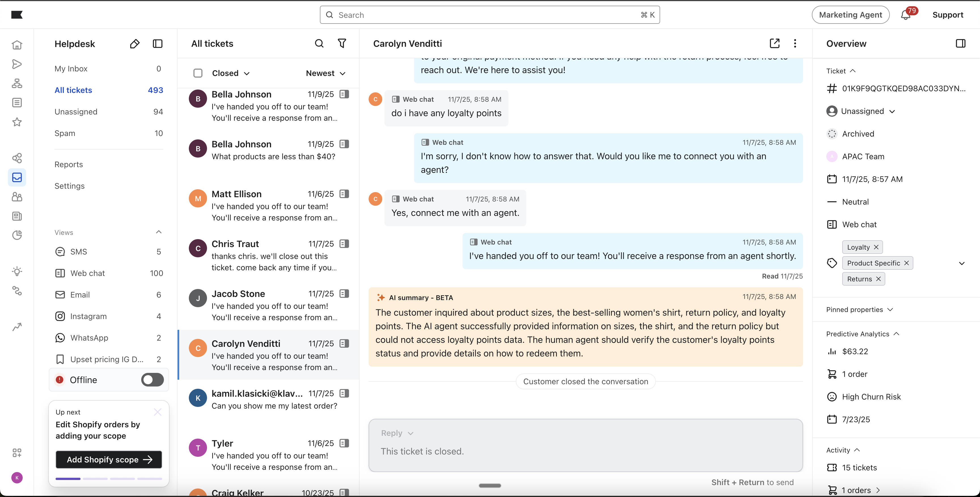This screenshot has width=980, height=497.
Task: Hide the Overview side panel icon
Action: 960,43
